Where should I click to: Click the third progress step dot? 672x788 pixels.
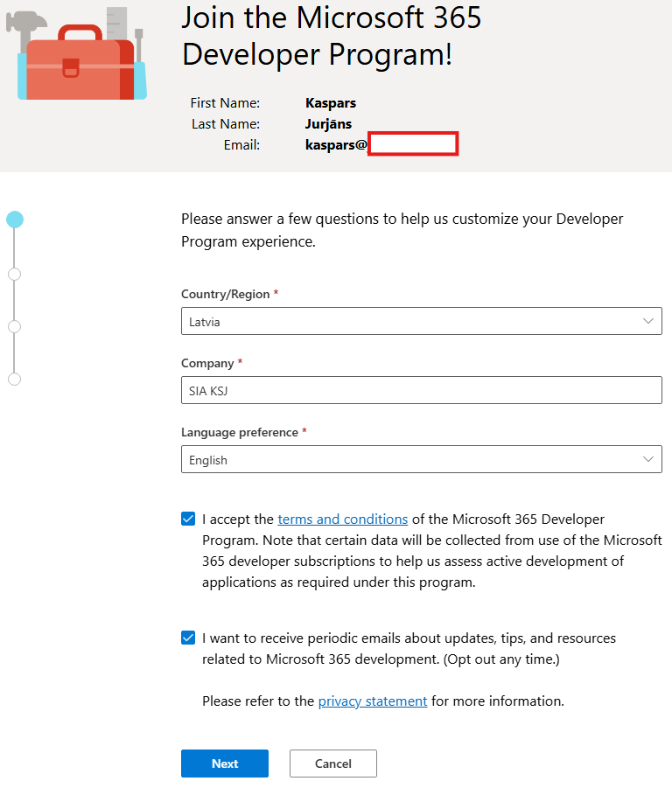click(x=14, y=325)
